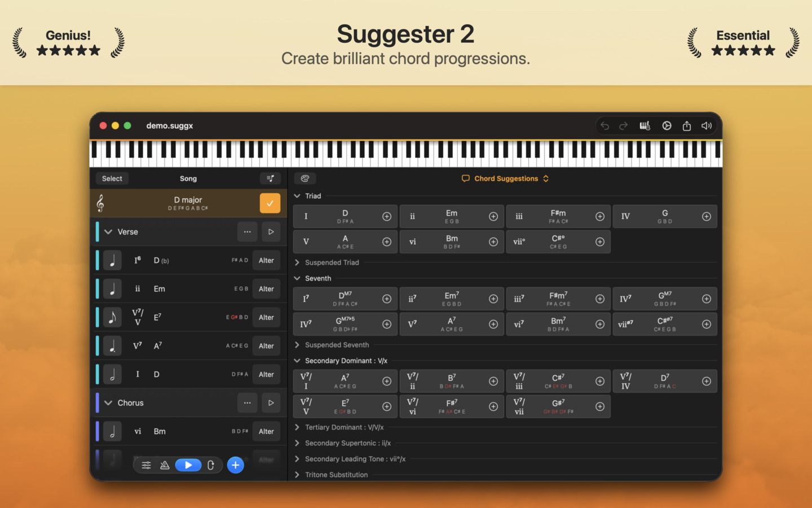The height and width of the screenshot is (508, 812).
Task: Add the G triad chord
Action: [707, 217]
